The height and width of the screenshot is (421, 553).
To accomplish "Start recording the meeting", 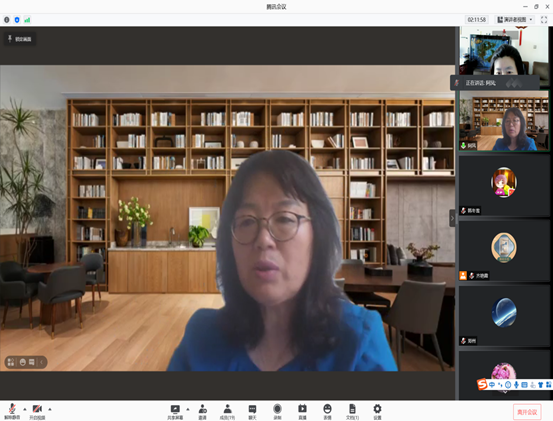I will [x=277, y=411].
